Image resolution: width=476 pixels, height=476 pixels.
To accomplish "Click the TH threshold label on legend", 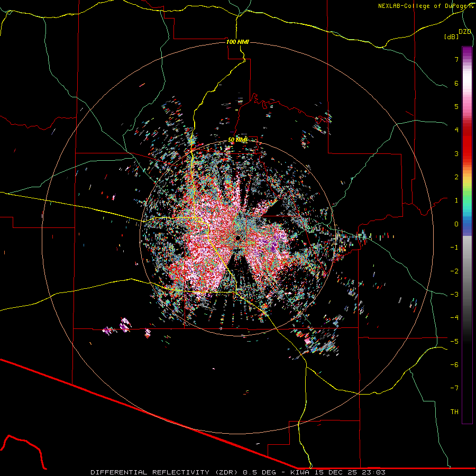I will [454, 412].
